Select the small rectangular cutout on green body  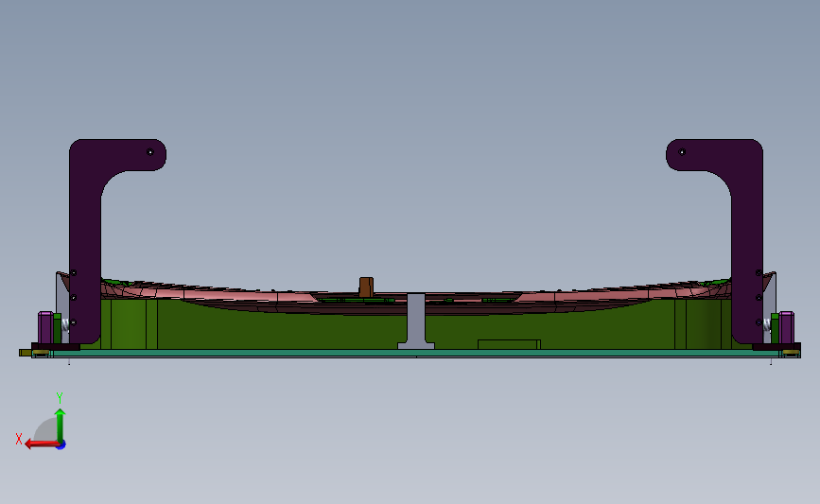(510, 344)
